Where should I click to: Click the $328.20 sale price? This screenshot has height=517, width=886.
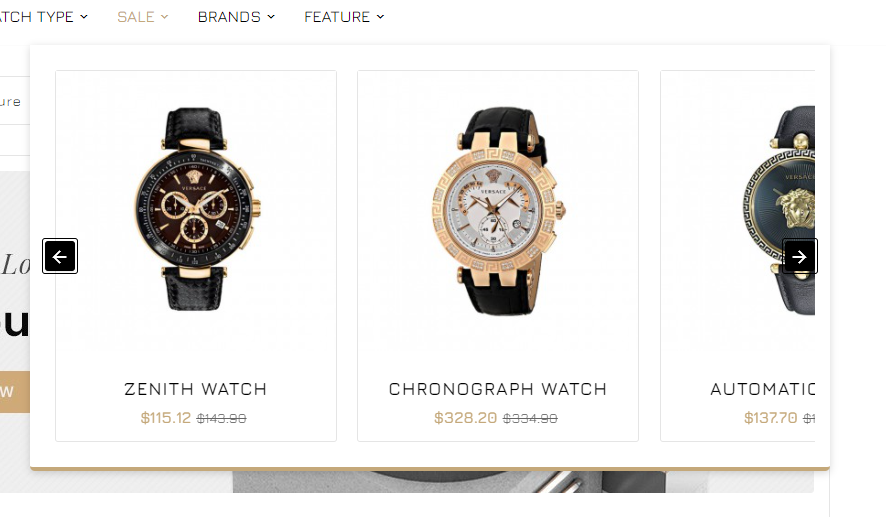(466, 418)
